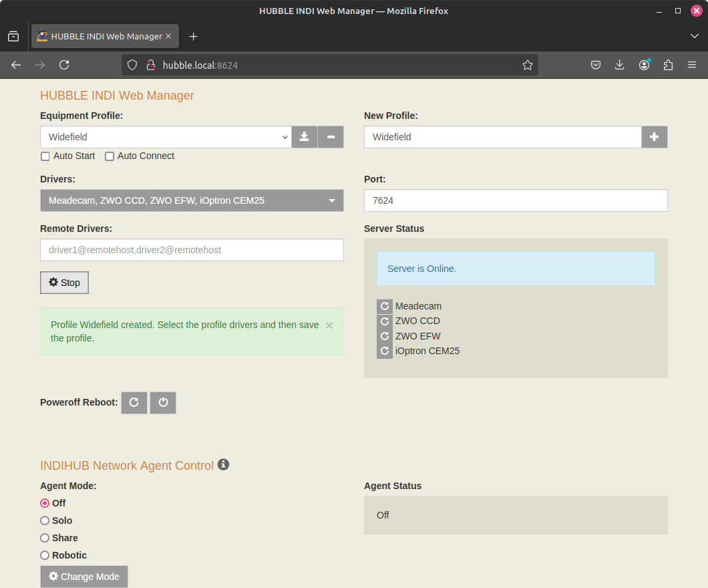Enable Auto Connect checkbox
The image size is (708, 588).
[x=110, y=156]
